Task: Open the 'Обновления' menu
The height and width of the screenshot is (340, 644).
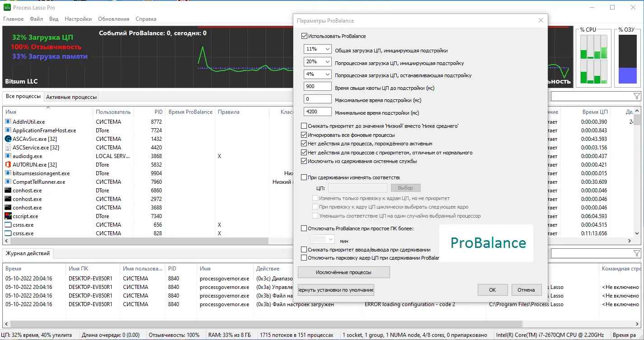Action: [x=113, y=19]
